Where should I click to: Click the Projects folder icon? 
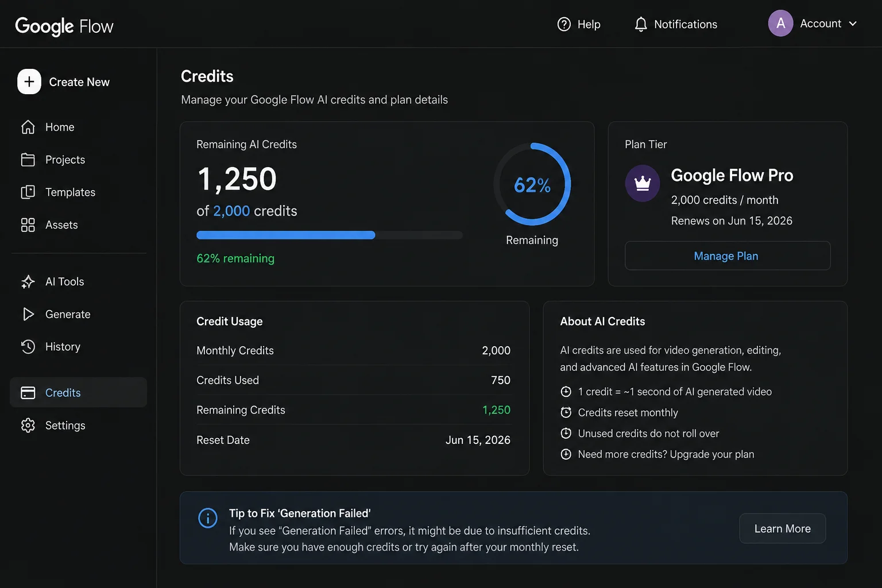[28, 160]
